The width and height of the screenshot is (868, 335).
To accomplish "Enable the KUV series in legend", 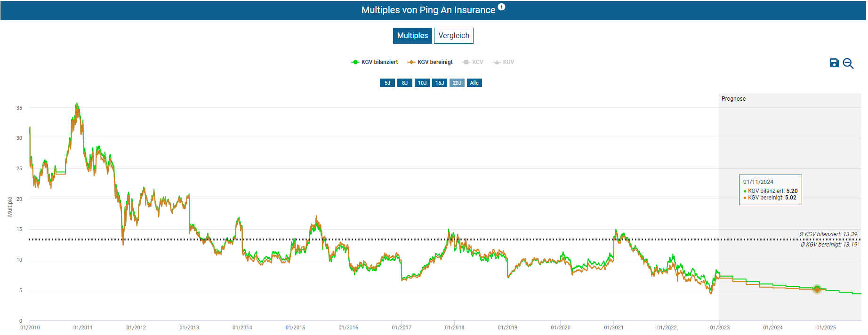I will coord(504,62).
